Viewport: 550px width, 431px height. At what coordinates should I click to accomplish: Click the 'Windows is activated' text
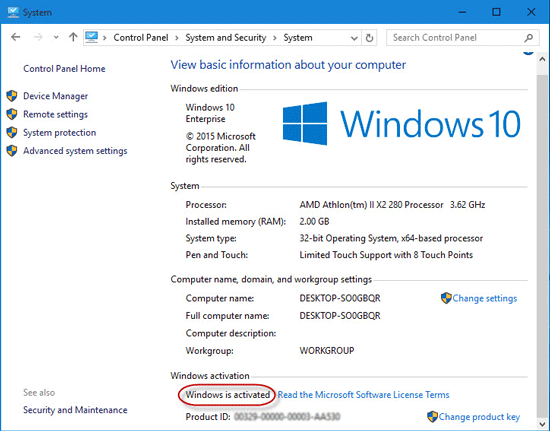tap(228, 395)
